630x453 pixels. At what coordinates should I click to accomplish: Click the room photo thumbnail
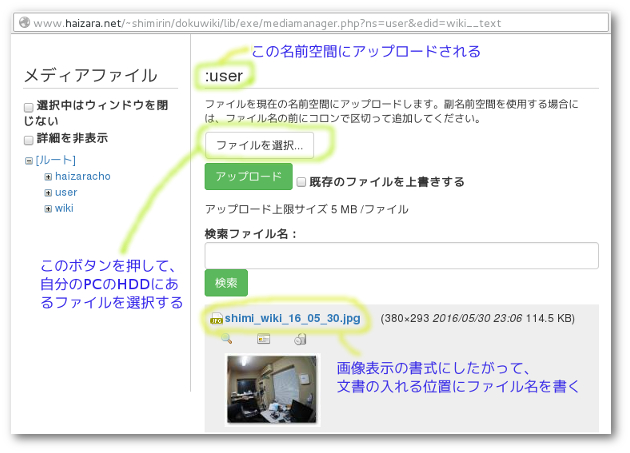(x=272, y=390)
